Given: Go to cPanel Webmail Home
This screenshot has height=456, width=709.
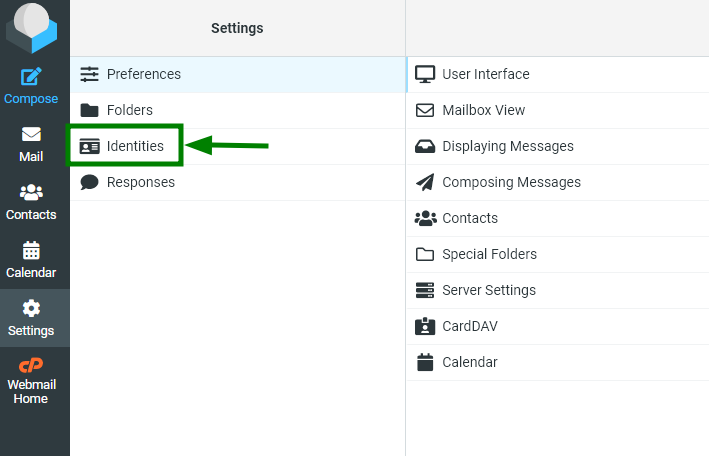Looking at the screenshot, I should pyautogui.click(x=31, y=382).
